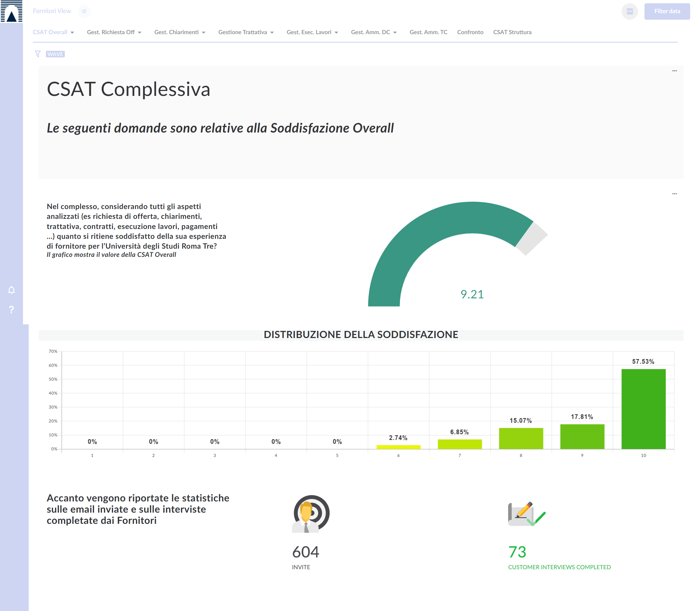Click the Filter data button
Image resolution: width=700 pixels, height=611 pixels.
point(667,11)
